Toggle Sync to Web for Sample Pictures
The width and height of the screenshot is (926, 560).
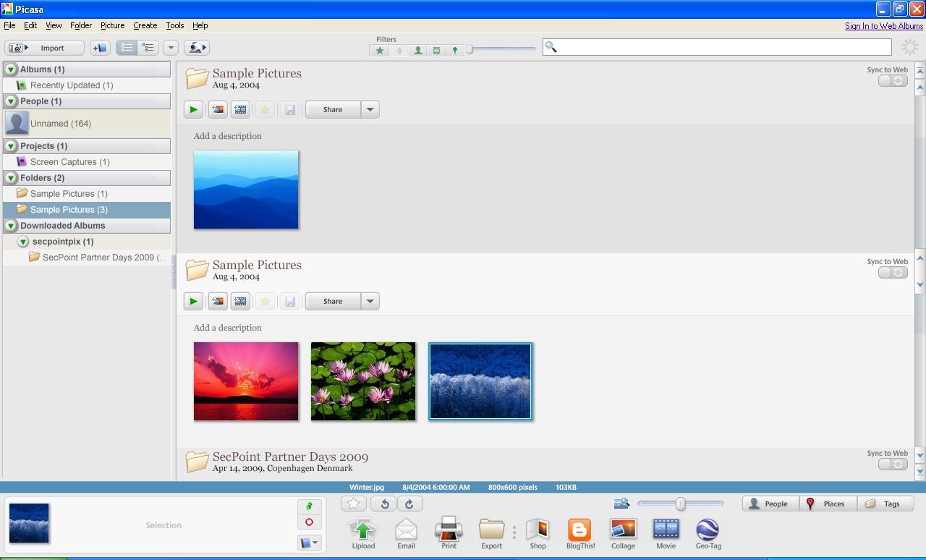[892, 80]
